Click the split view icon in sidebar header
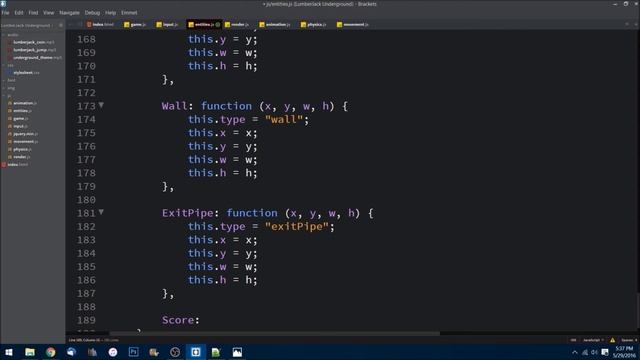640x360 pixels. pyautogui.click(x=61, y=25)
